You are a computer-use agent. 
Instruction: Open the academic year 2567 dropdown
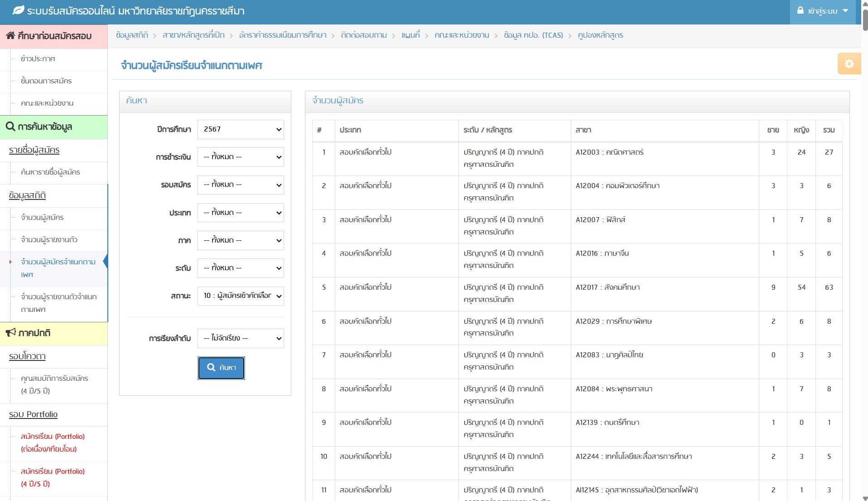(241, 129)
